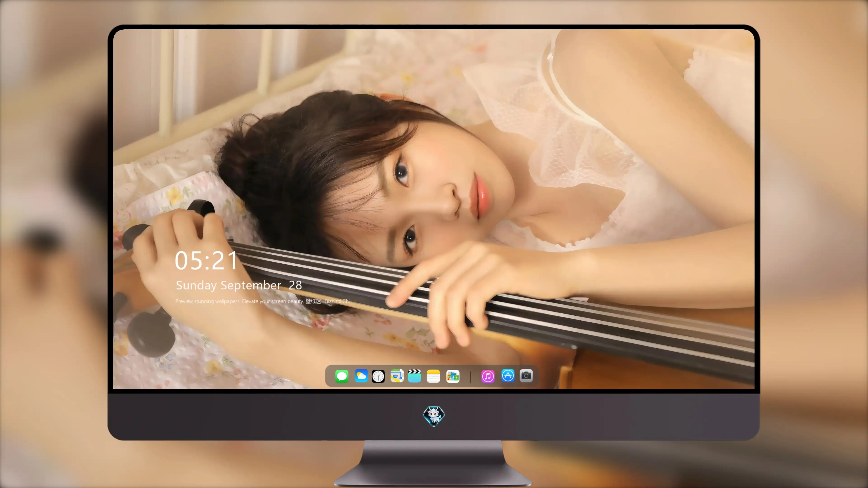Image resolution: width=868 pixels, height=488 pixels.
Task: Open the Weather app in the dock
Action: point(361,376)
